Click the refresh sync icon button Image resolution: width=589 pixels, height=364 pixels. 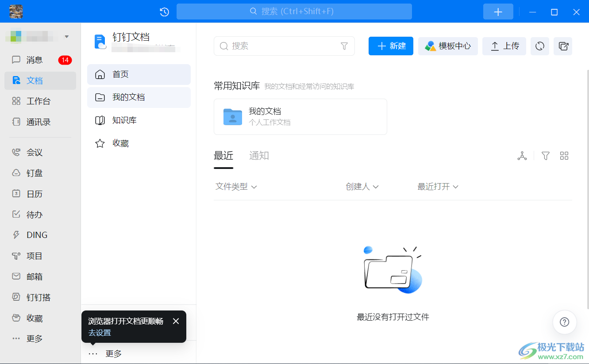click(540, 46)
